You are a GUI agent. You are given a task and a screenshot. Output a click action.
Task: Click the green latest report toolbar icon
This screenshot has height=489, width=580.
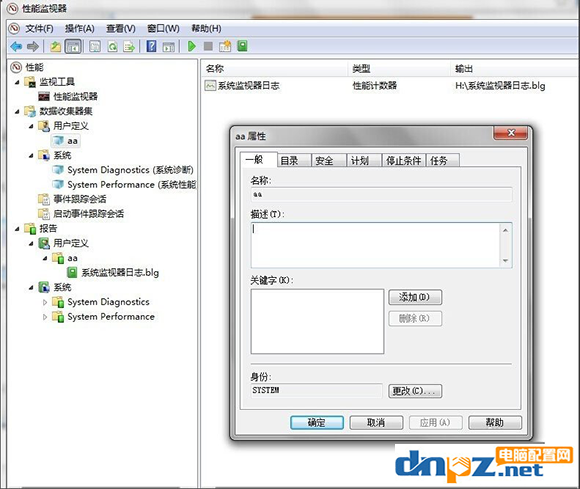tap(242, 46)
